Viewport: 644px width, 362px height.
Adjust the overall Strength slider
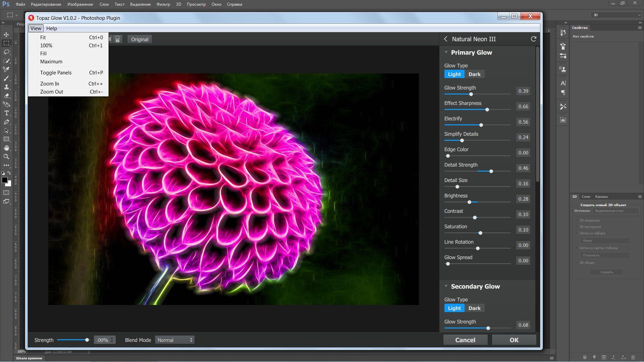tap(87, 340)
